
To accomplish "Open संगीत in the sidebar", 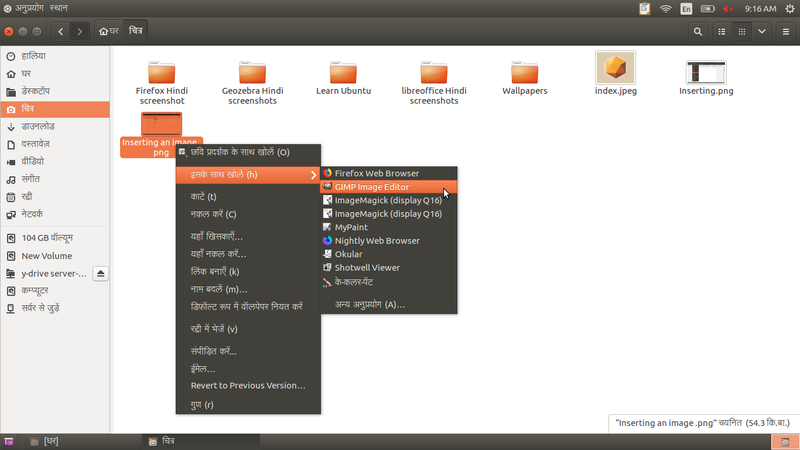I will click(x=55, y=179).
